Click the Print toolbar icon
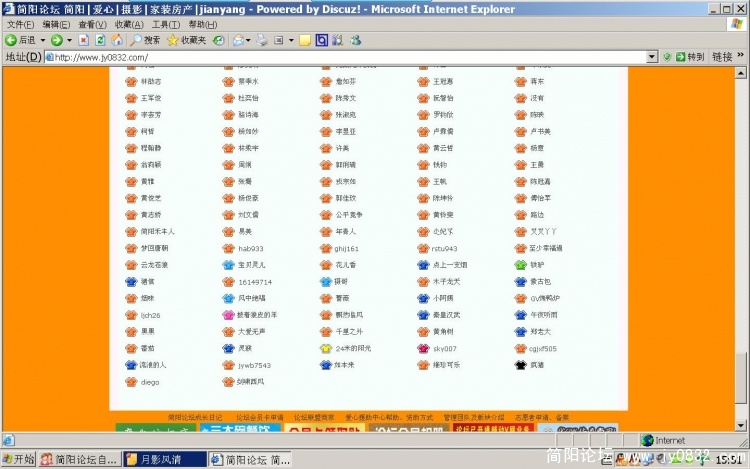Screen dimensions: 750x469 pyautogui.click(x=262, y=40)
